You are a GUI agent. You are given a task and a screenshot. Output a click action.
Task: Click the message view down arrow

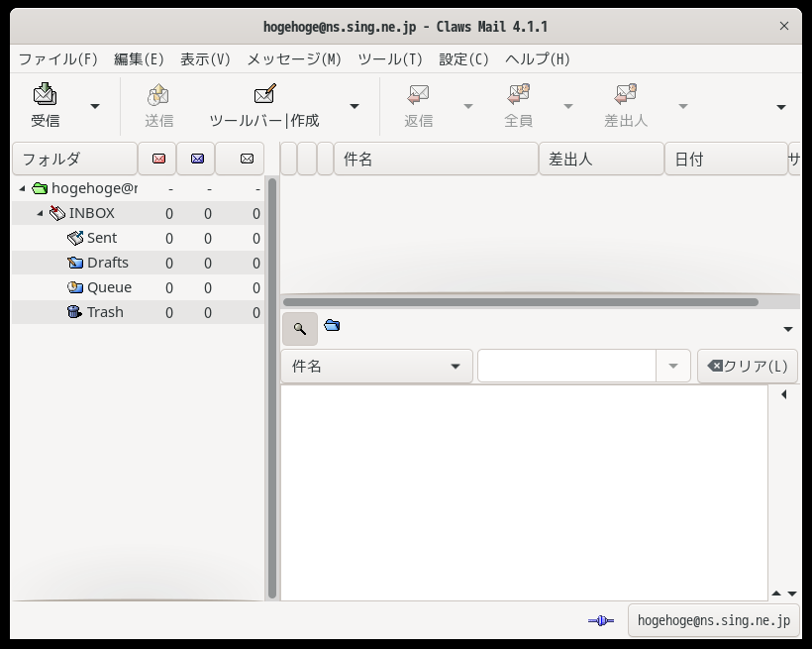[792, 594]
